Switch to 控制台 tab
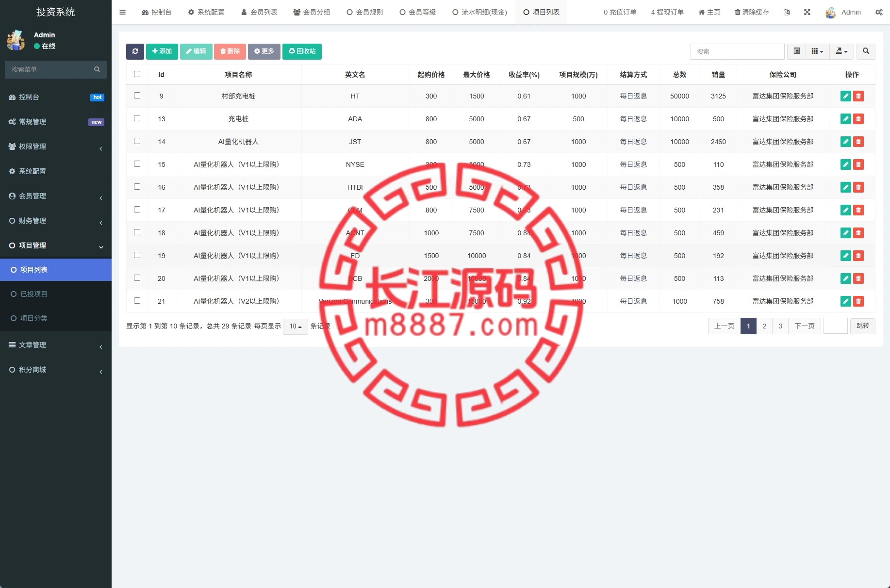The width and height of the screenshot is (890, 588). (156, 12)
